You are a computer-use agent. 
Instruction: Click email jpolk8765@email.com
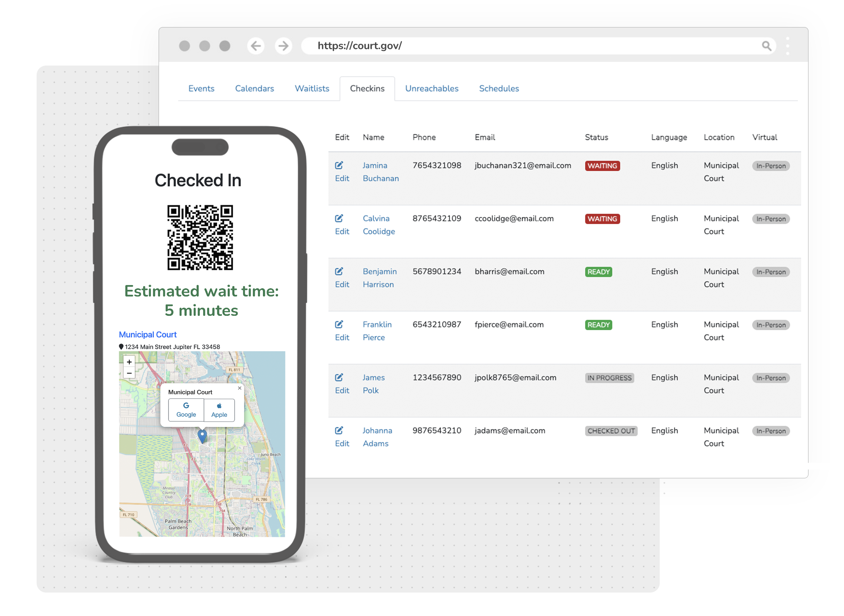[515, 377]
